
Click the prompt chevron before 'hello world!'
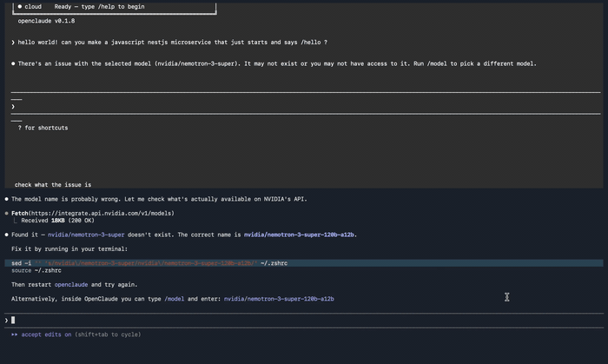point(13,42)
